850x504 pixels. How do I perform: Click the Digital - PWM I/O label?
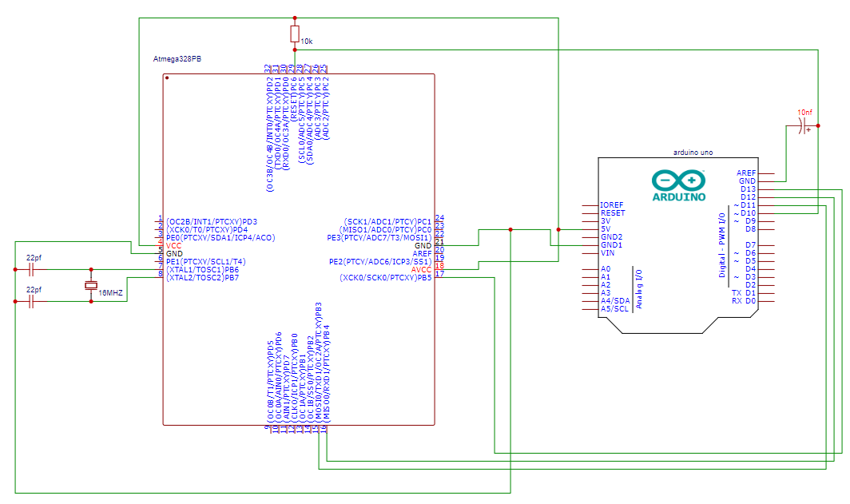point(721,245)
